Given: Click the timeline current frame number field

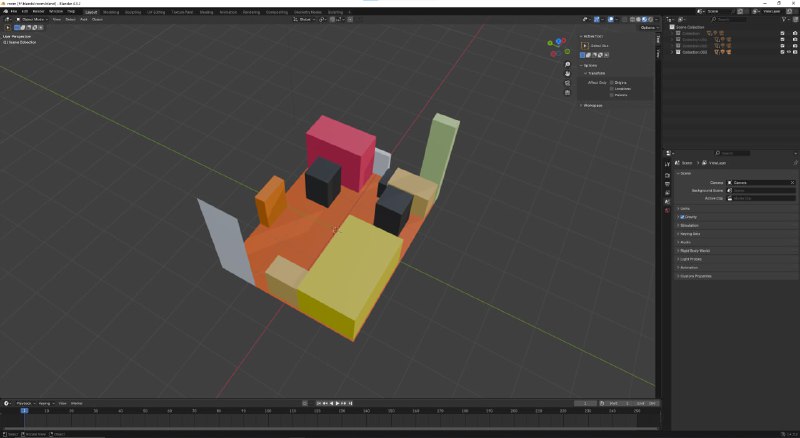Looking at the screenshot, I should (x=585, y=403).
